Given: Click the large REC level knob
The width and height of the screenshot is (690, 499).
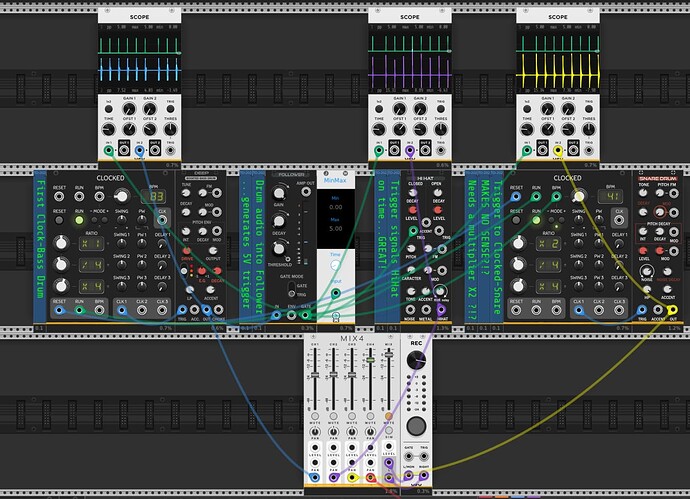Looking at the screenshot, I should [416, 360].
